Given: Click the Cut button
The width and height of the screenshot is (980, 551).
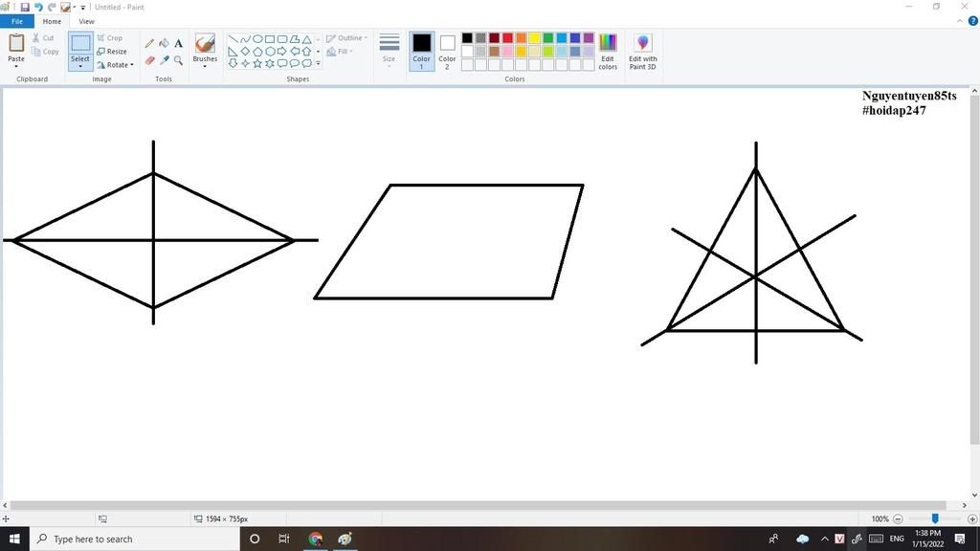Looking at the screenshot, I should pyautogui.click(x=43, y=38).
